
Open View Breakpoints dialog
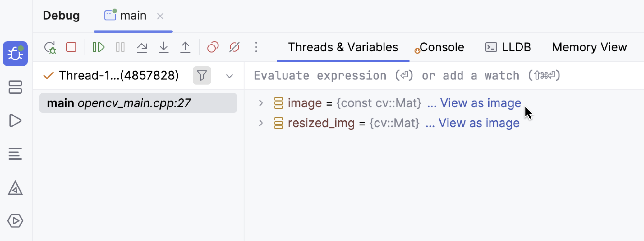click(x=213, y=47)
